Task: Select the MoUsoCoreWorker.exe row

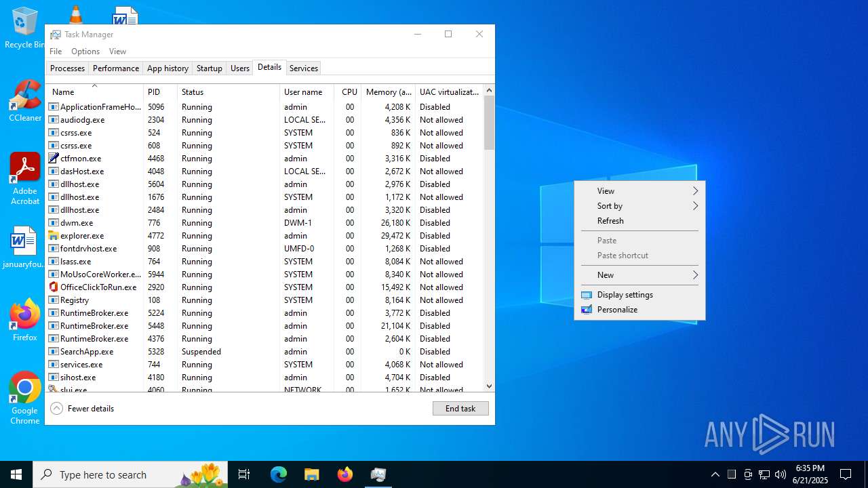Action: click(264, 274)
